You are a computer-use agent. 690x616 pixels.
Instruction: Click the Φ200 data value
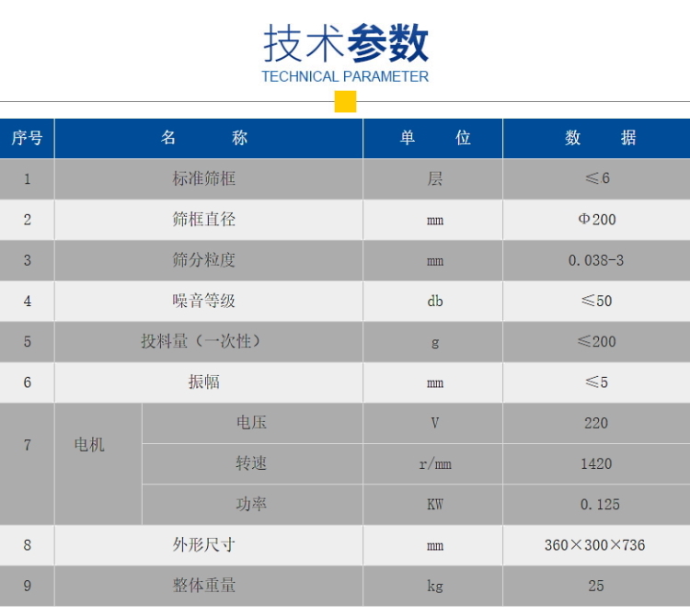[x=596, y=219]
